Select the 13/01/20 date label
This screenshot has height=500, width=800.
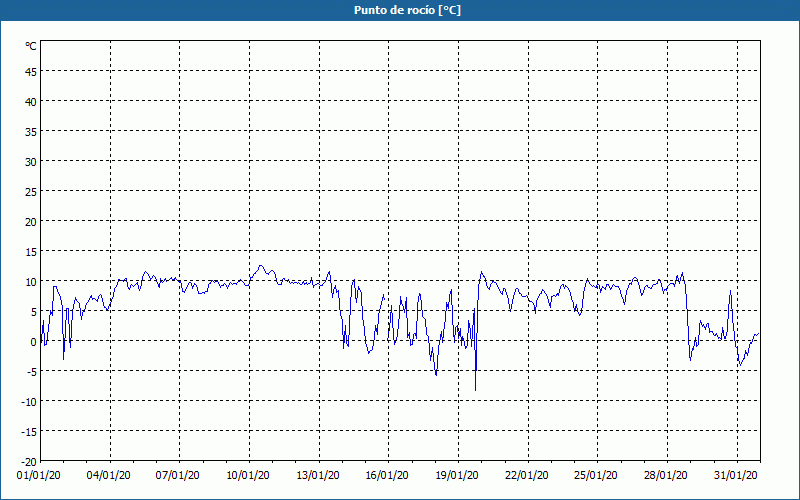[318, 475]
